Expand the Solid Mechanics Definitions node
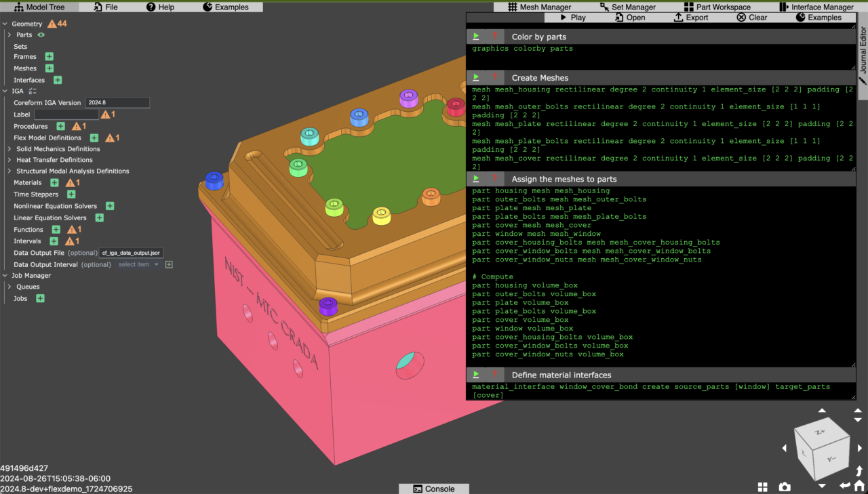 click(x=9, y=149)
